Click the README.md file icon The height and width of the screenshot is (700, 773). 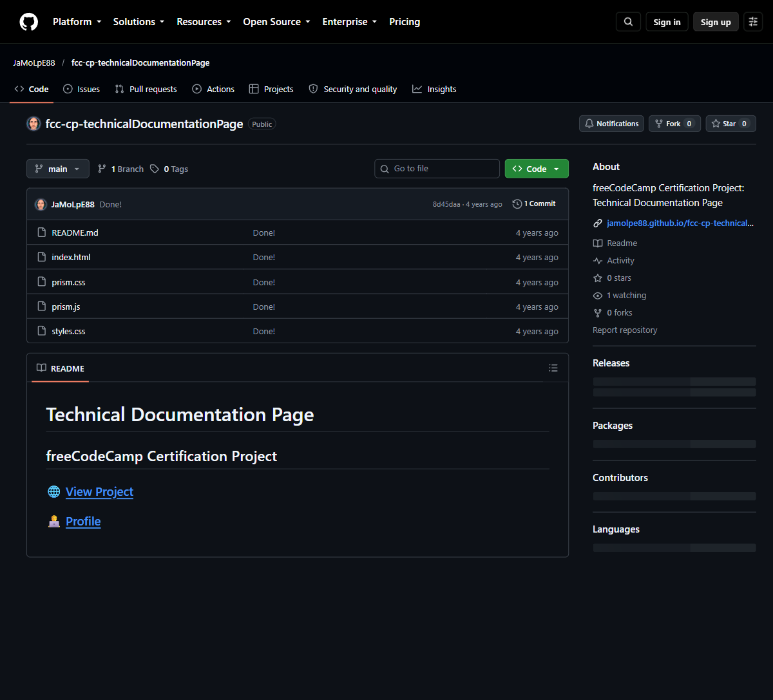pyautogui.click(x=42, y=232)
